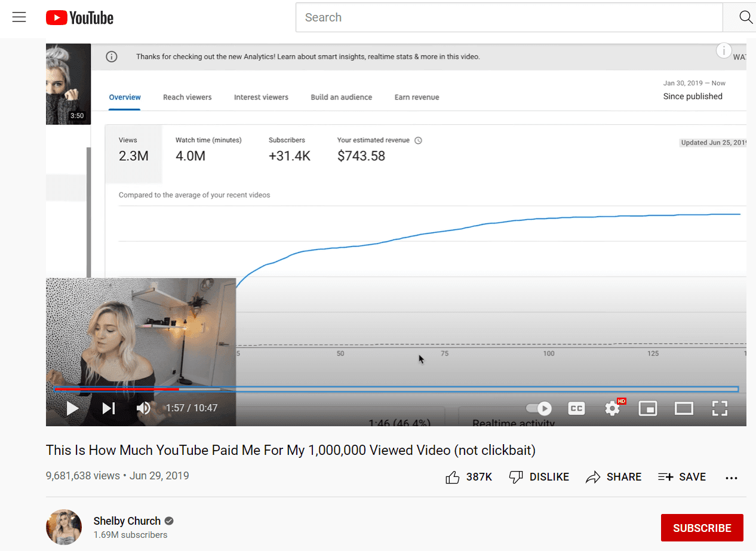Mute the video volume
756x551 pixels.
pos(143,408)
